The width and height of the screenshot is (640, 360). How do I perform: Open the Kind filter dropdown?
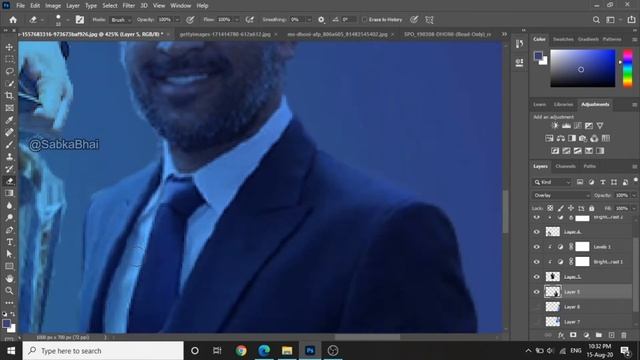(552, 182)
